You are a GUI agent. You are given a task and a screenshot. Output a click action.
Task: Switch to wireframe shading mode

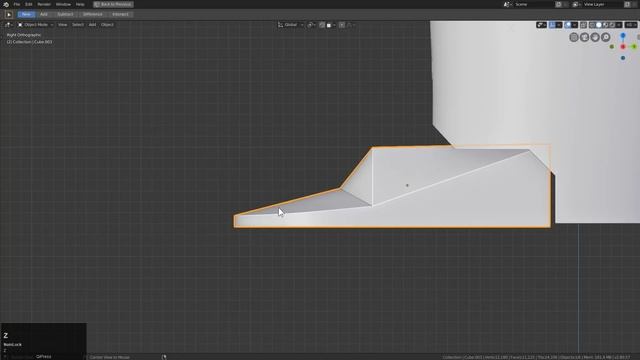tap(592, 25)
